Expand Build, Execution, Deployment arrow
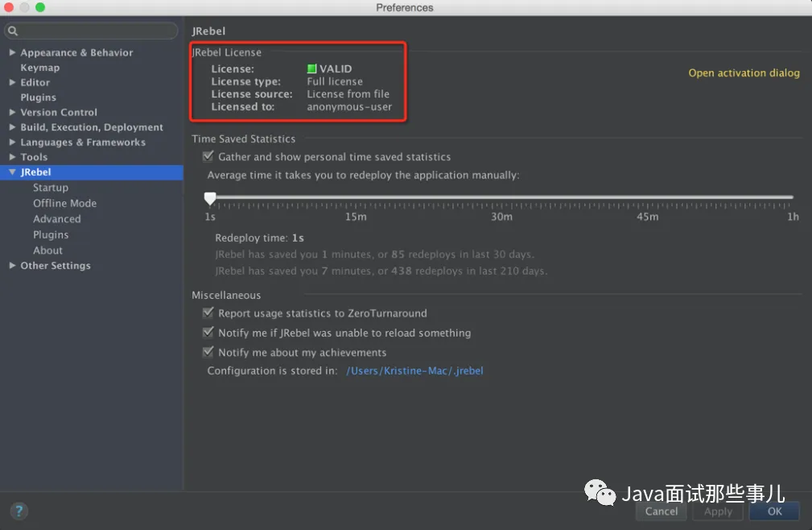Image resolution: width=812 pixels, height=530 pixels. click(x=12, y=127)
